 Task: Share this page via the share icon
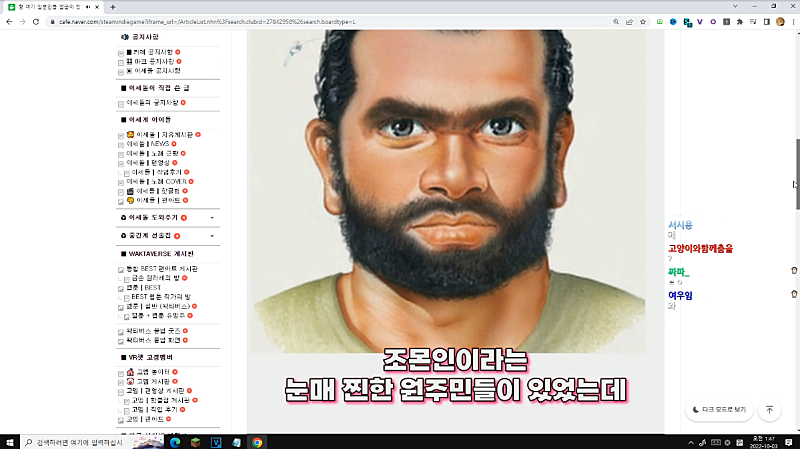[629, 22]
